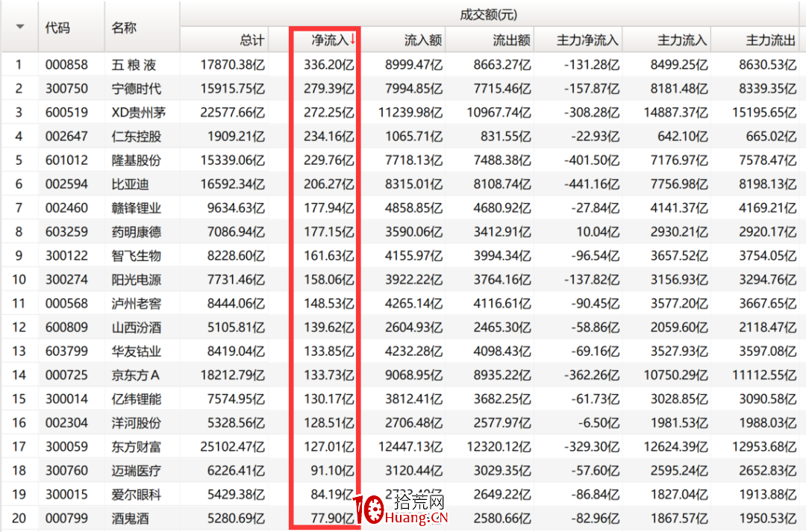Select stock code 300059
This screenshot has height=532, width=806.
click(x=67, y=447)
